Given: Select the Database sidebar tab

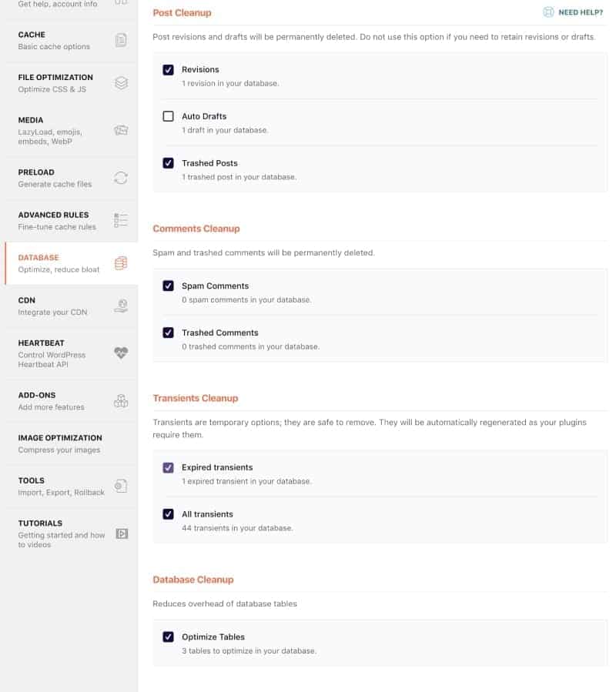Looking at the screenshot, I should click(x=38, y=258).
